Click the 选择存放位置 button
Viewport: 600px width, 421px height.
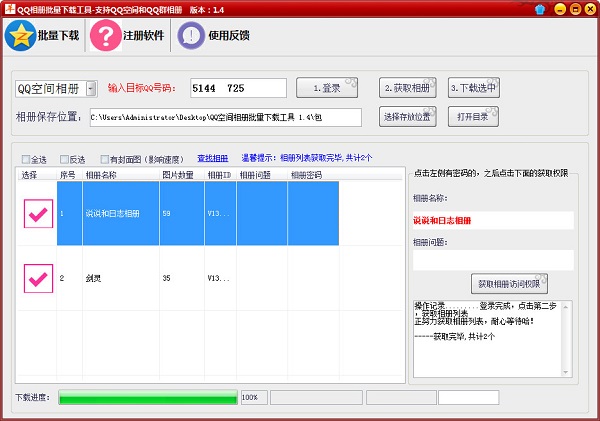click(x=408, y=117)
